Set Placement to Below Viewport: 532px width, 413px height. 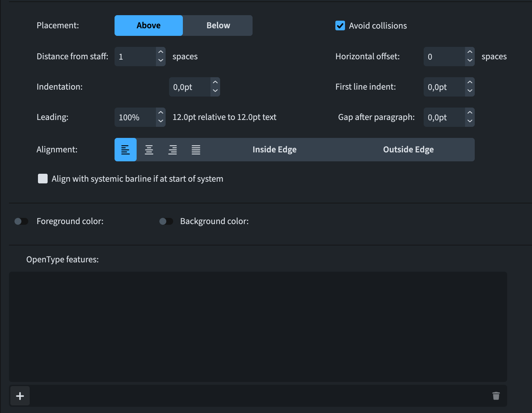218,26
